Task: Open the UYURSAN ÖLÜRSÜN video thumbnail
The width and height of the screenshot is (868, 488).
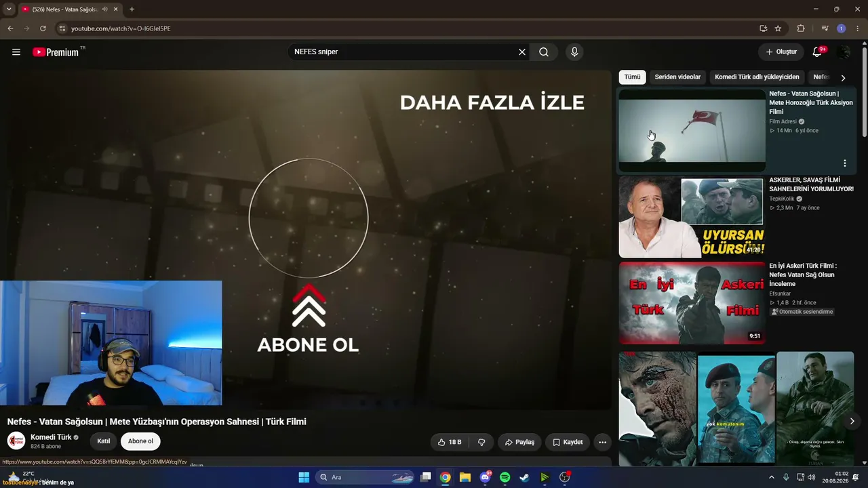Action: click(x=692, y=217)
